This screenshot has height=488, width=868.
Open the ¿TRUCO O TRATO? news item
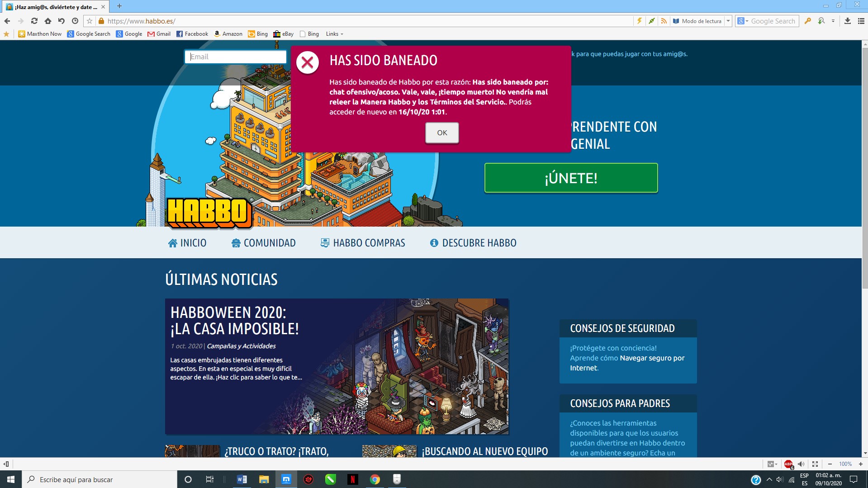coord(276,451)
